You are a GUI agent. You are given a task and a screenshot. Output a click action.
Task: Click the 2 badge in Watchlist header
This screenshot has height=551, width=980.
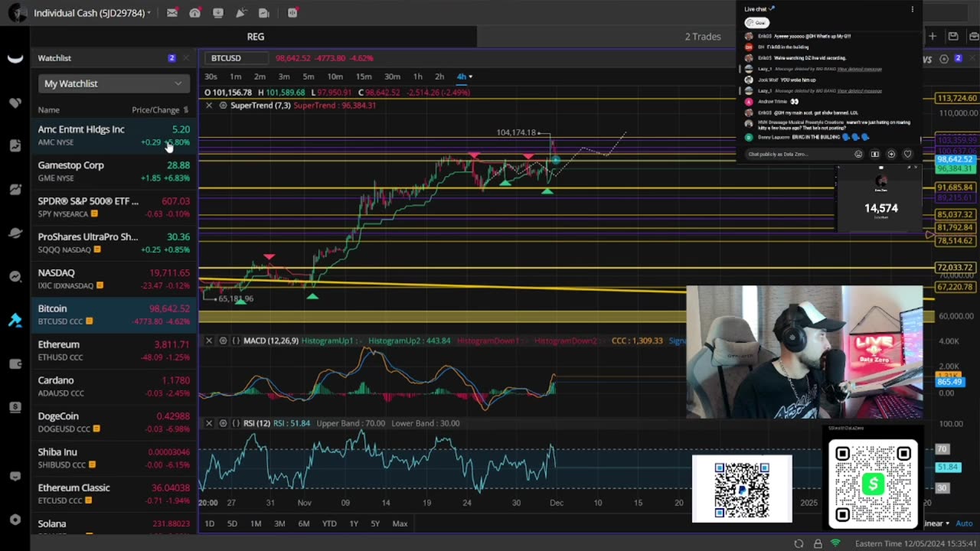[x=171, y=58]
